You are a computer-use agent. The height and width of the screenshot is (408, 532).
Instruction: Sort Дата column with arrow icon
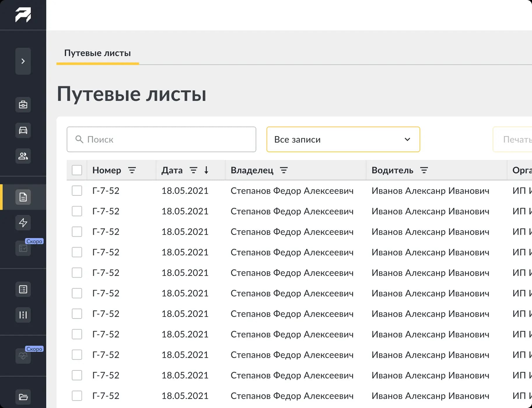pyautogui.click(x=206, y=170)
